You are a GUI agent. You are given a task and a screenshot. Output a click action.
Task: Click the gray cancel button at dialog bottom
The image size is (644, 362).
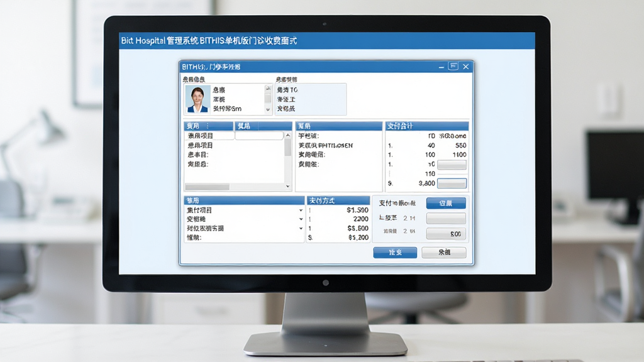click(444, 253)
